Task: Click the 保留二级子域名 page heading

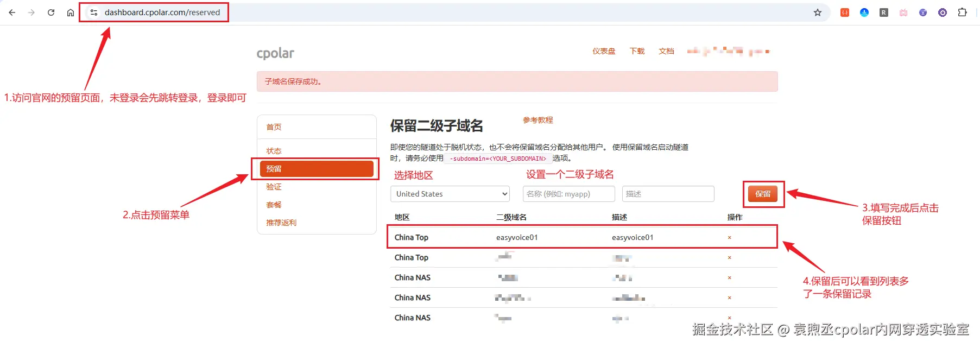Action: pyautogui.click(x=437, y=126)
